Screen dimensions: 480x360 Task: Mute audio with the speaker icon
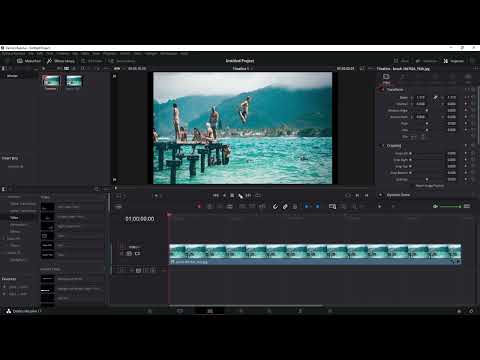pos(435,207)
